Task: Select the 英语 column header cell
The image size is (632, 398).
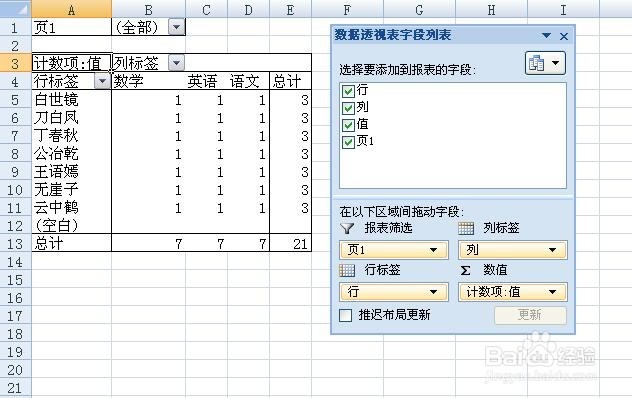Action: pos(206,81)
